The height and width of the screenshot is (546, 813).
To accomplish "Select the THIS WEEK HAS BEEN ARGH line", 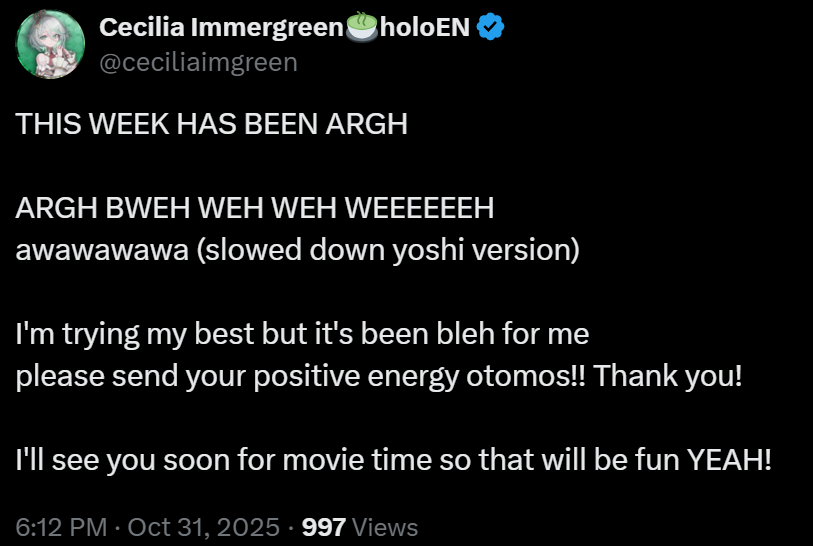I will (x=212, y=124).
